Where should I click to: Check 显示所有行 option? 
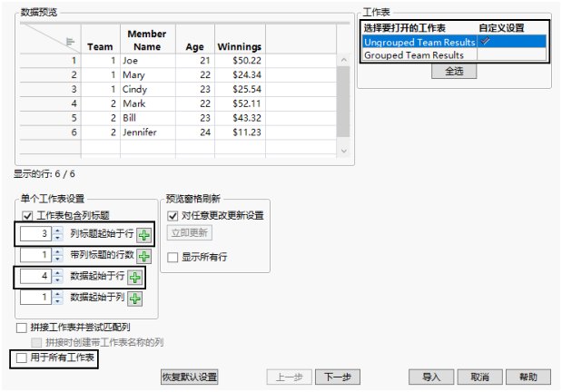pyautogui.click(x=173, y=258)
